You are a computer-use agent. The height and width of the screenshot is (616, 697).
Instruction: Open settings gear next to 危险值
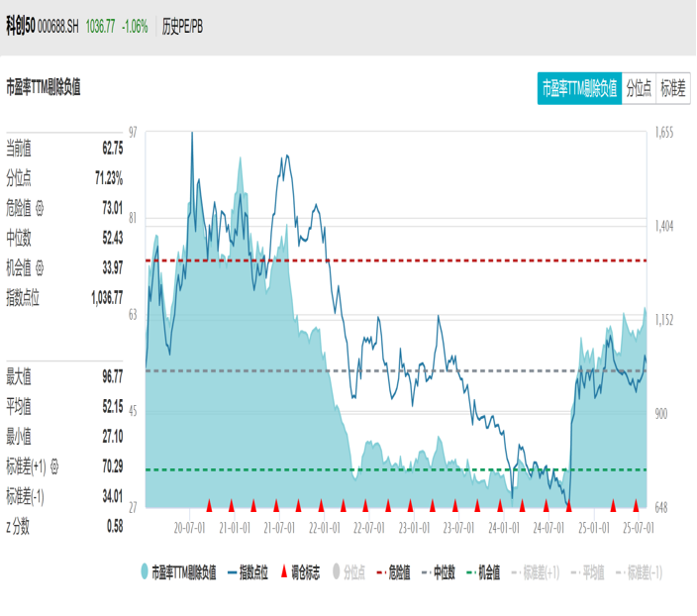point(40,208)
